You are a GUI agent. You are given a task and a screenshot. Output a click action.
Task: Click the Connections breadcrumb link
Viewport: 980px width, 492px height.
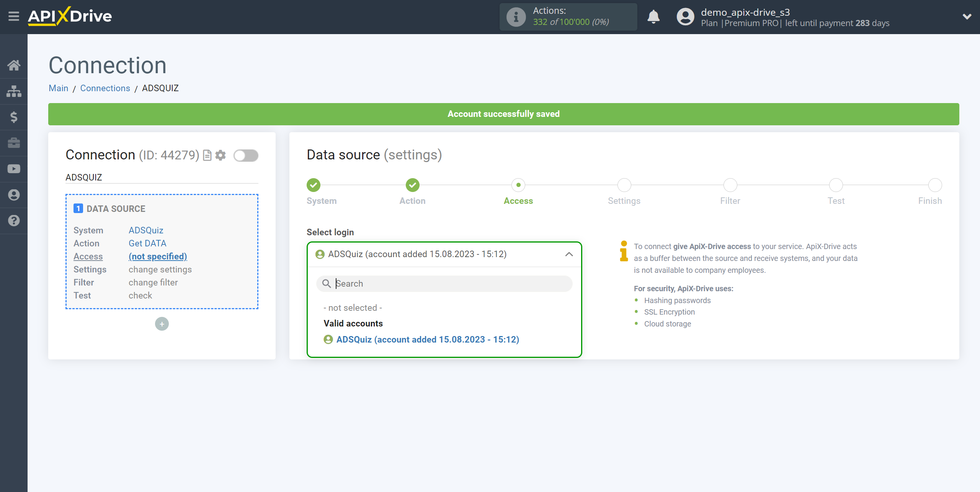point(106,88)
